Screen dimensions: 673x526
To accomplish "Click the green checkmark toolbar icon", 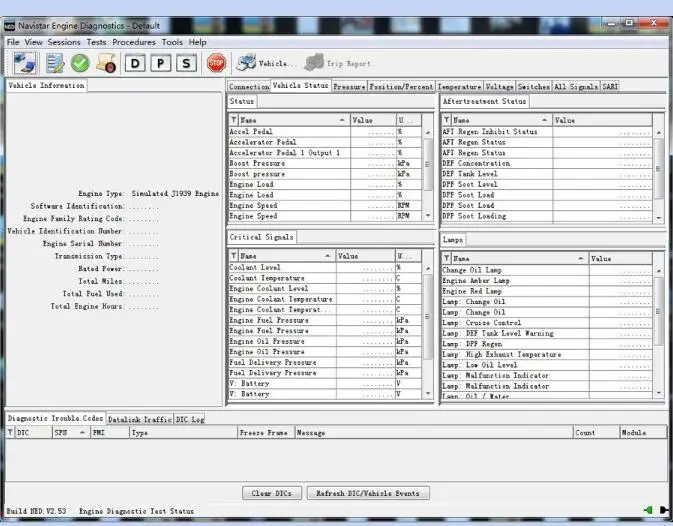I will 80,63.
